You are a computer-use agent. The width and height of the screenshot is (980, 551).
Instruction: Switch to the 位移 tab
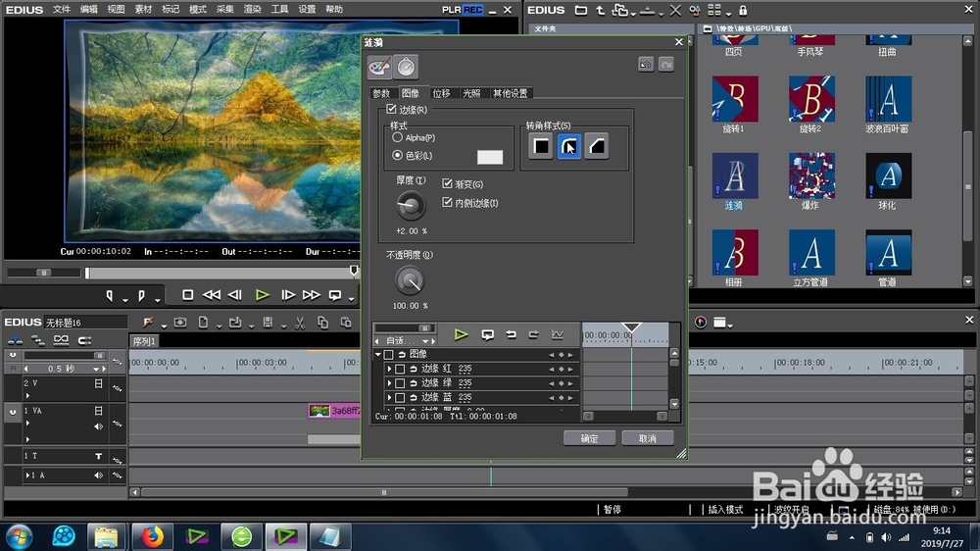click(x=441, y=93)
